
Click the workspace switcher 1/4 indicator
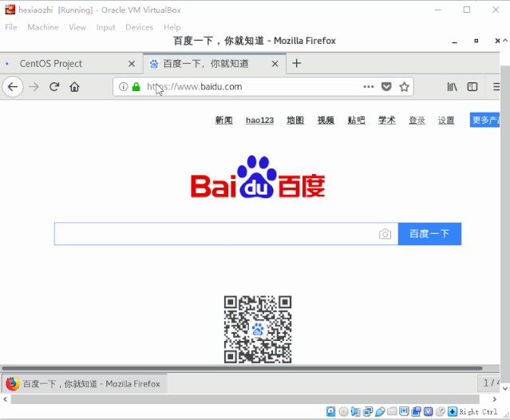489,383
